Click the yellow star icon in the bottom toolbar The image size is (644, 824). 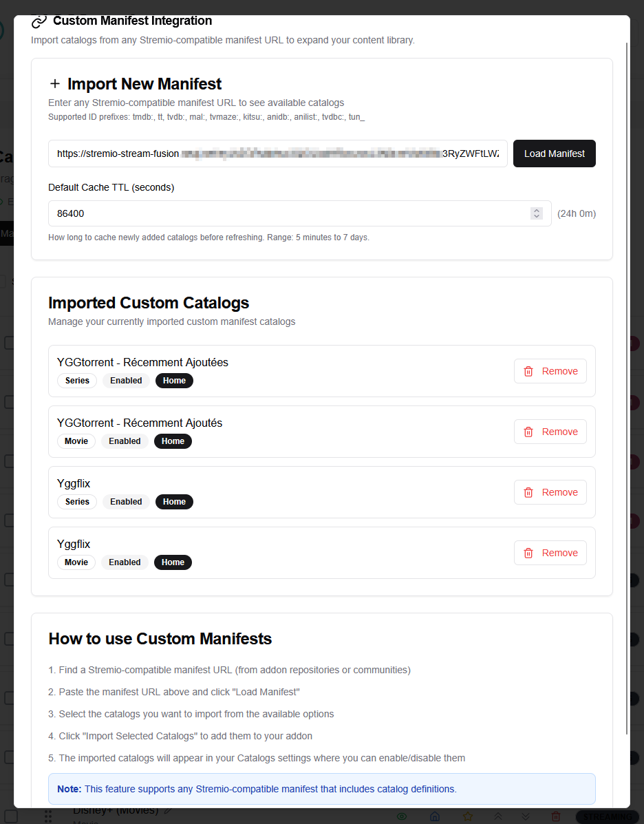(468, 816)
